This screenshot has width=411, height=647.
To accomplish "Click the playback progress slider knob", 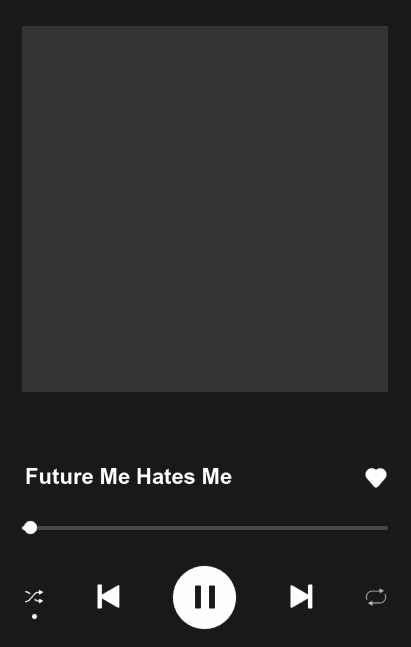I will 30,528.
